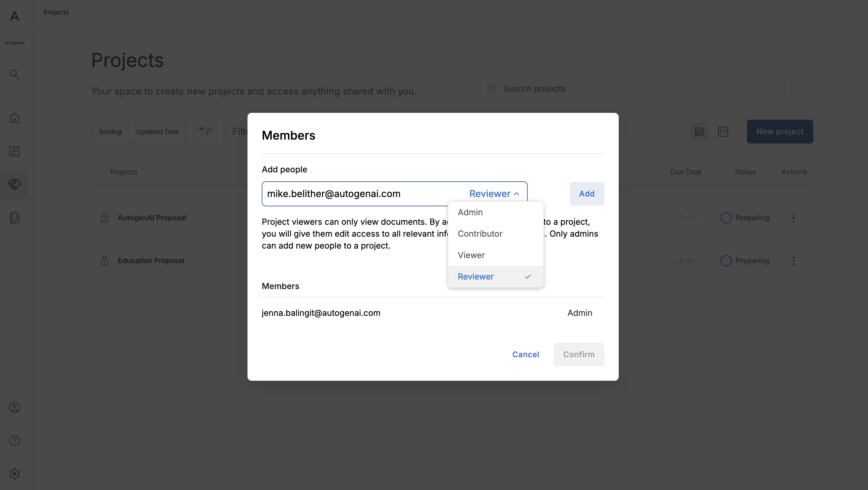The height and width of the screenshot is (490, 868).
Task: Choose Viewer from the role list
Action: [x=496, y=255]
